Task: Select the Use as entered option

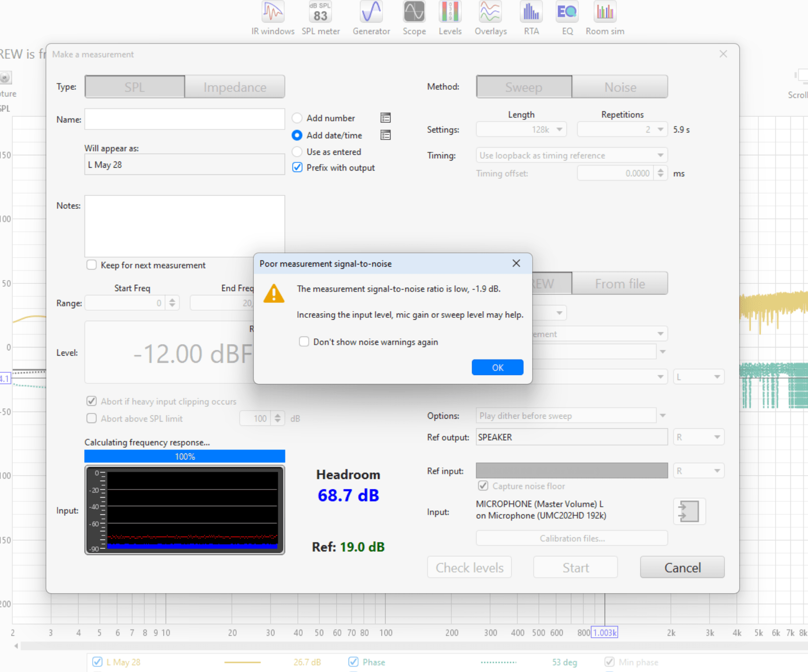Action: pyautogui.click(x=297, y=152)
